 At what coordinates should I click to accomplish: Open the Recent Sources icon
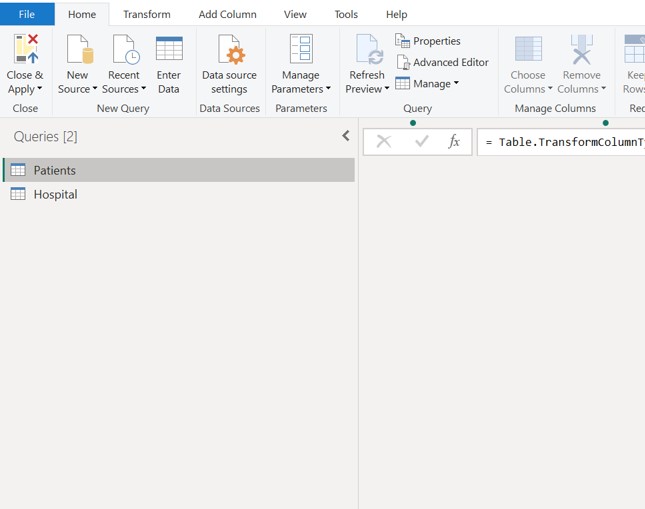(x=125, y=50)
